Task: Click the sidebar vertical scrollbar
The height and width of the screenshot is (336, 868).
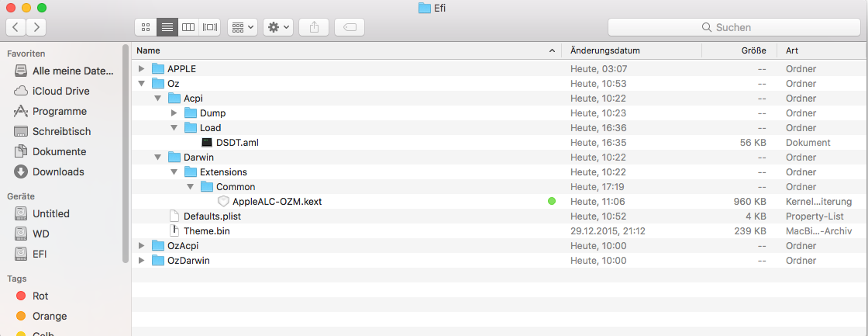Action: [126, 153]
